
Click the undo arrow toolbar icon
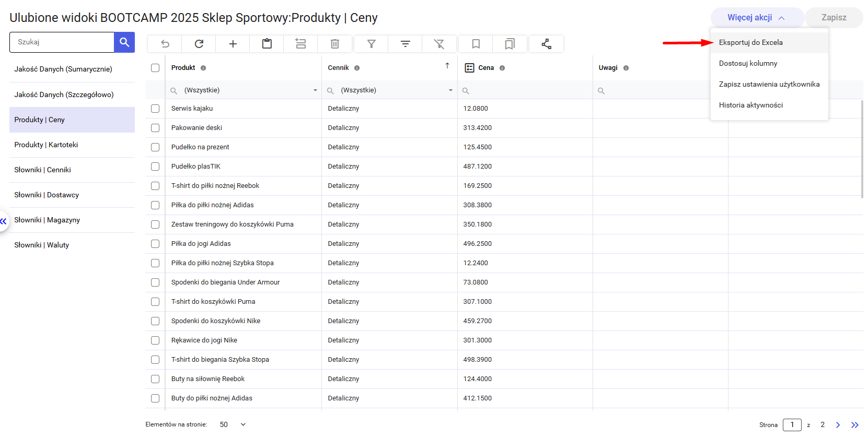pyautogui.click(x=165, y=44)
